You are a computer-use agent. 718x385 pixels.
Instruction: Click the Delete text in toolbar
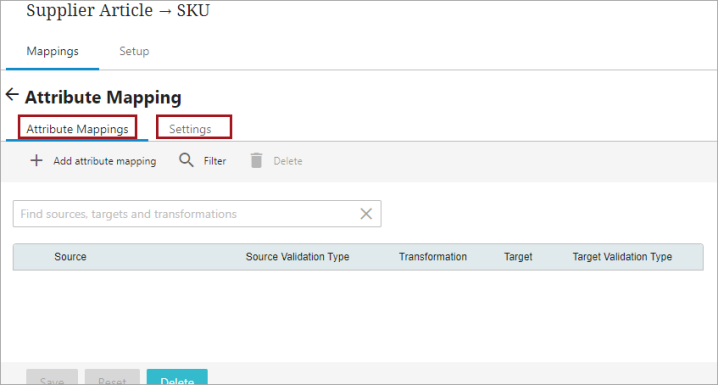pos(288,161)
